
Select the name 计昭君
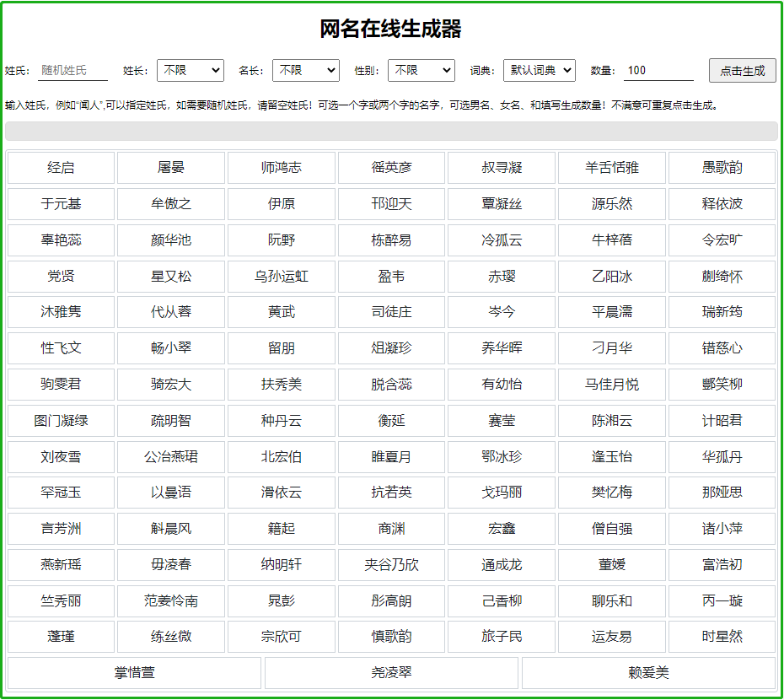(x=722, y=421)
